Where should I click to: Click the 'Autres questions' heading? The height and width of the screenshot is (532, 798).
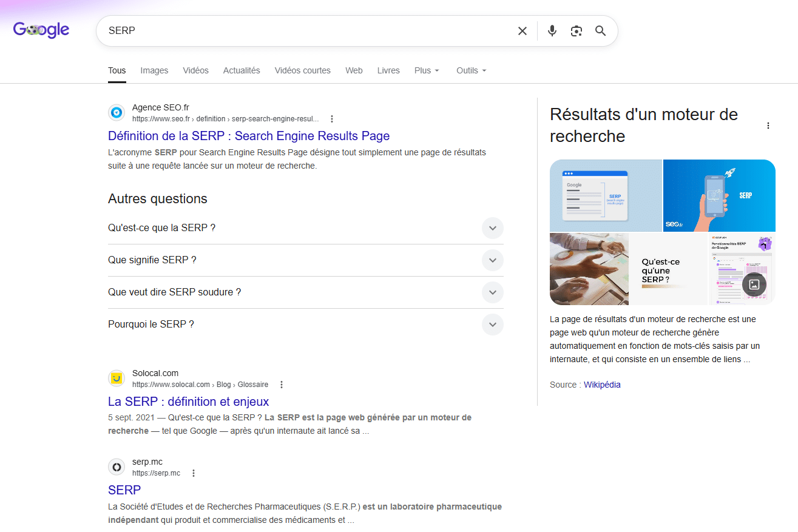coord(158,199)
